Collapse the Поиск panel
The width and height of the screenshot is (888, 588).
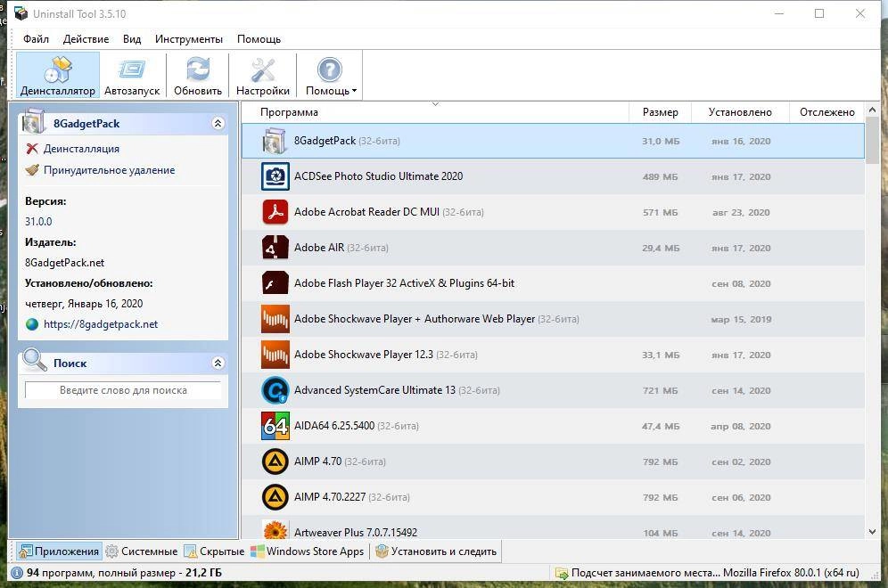[218, 363]
